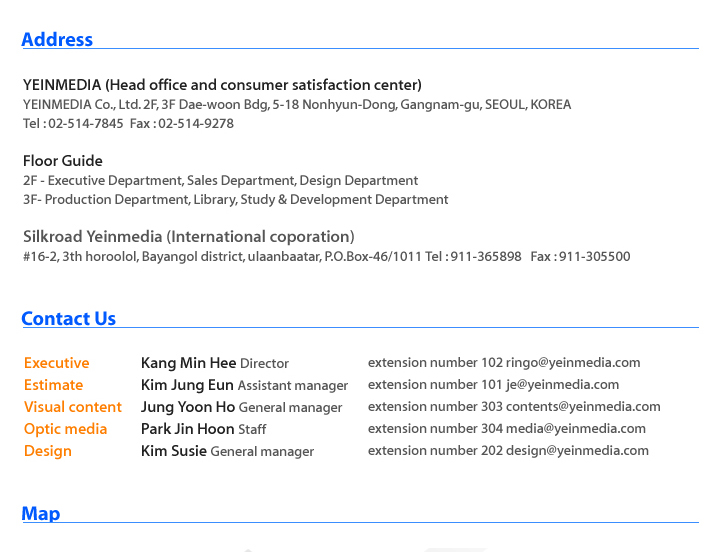This screenshot has height=552, width=727.
Task: Click the 2F Executive Department line
Action: [x=221, y=180]
